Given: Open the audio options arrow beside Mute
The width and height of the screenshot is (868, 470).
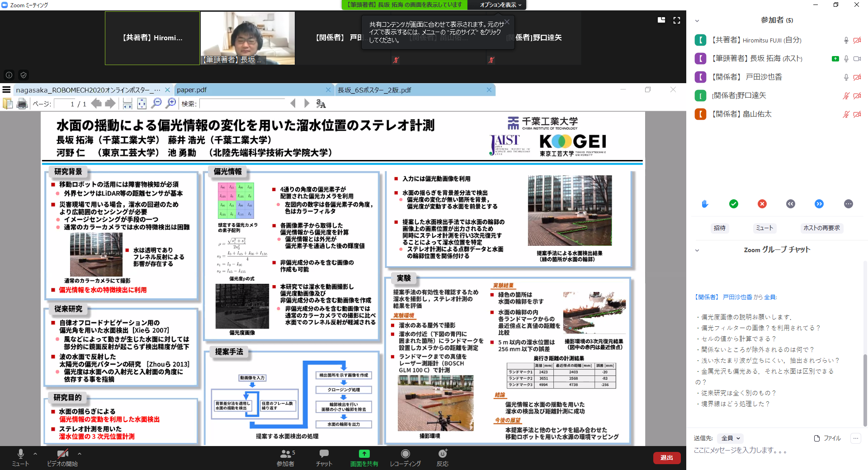Looking at the screenshot, I should pyautogui.click(x=35, y=454).
